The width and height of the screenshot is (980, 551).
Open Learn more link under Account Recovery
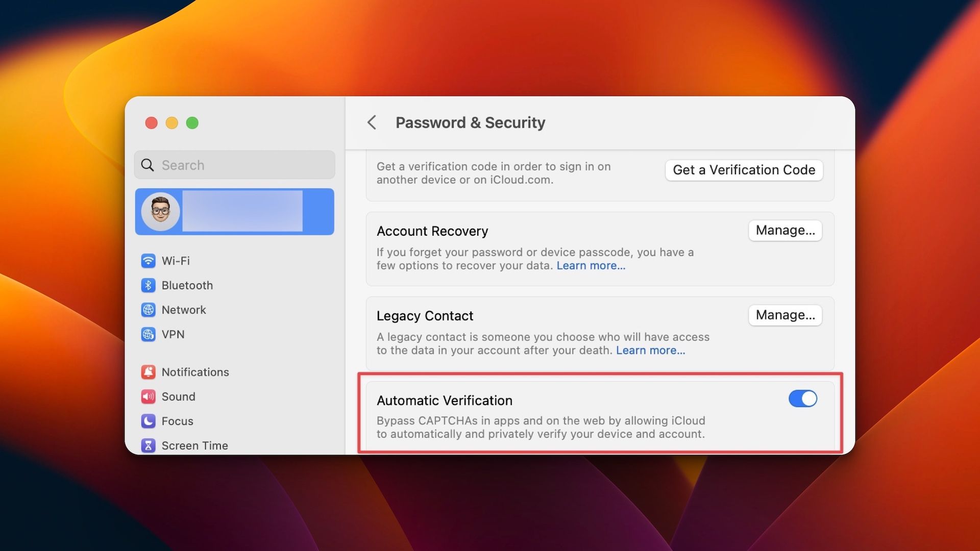pyautogui.click(x=591, y=266)
